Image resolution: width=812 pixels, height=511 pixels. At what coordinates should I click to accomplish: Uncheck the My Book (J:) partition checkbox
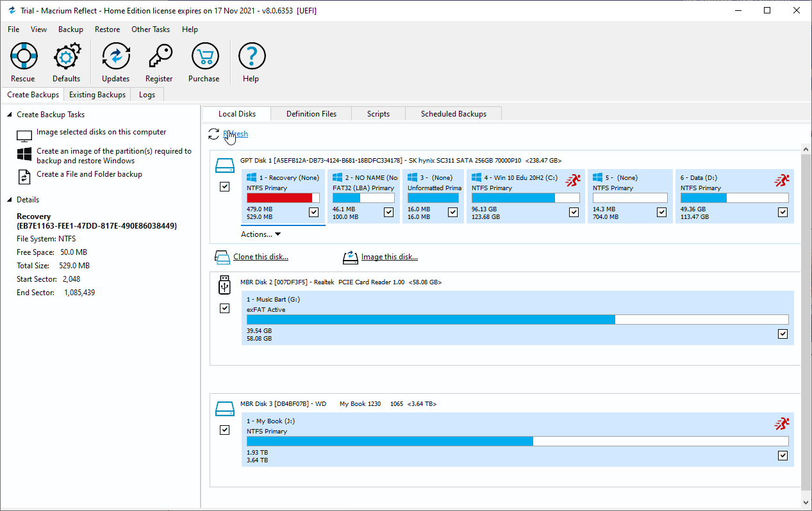tap(783, 455)
